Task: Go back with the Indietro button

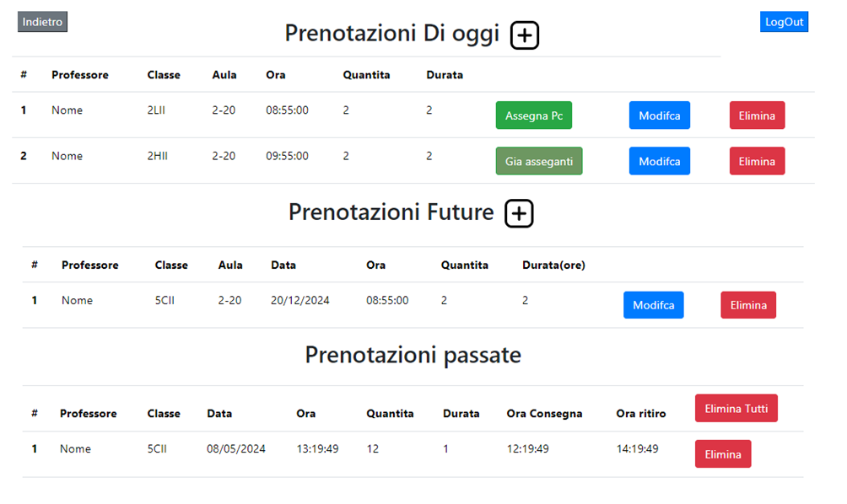Action: coord(42,22)
